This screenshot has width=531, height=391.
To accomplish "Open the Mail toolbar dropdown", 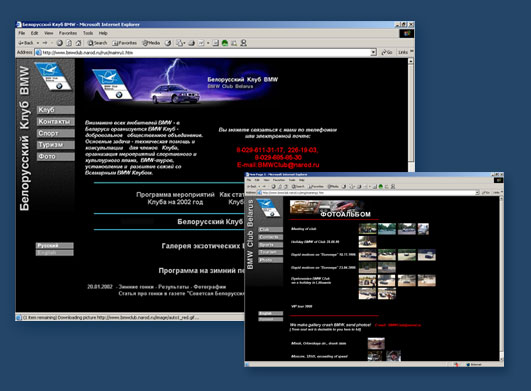I will pyautogui.click(x=180, y=43).
